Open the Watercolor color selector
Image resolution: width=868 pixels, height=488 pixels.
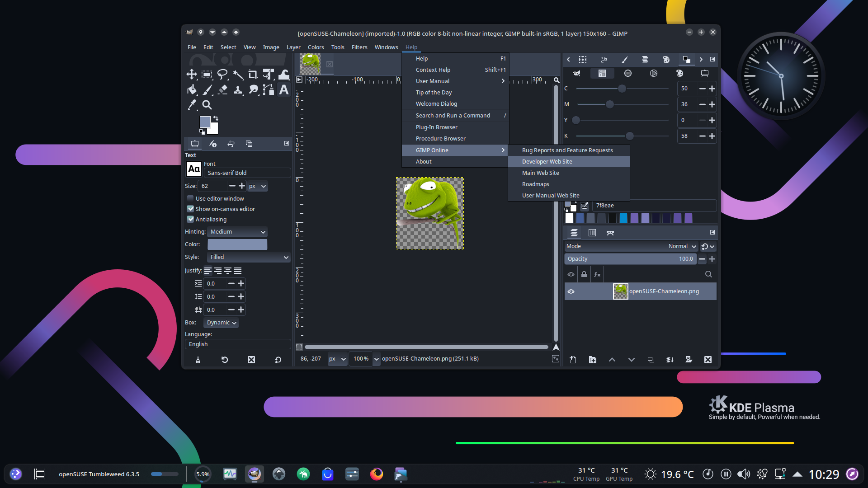(x=628, y=73)
